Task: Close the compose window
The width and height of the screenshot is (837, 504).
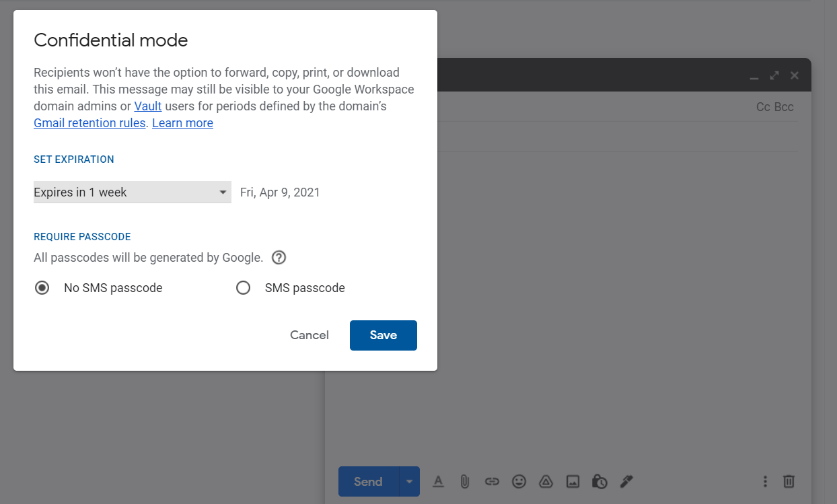Action: (x=795, y=75)
